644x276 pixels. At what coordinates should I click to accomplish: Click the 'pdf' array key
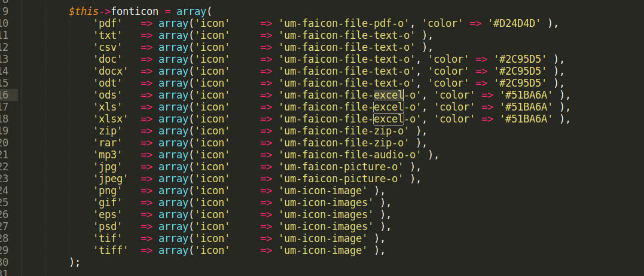pyautogui.click(x=108, y=23)
